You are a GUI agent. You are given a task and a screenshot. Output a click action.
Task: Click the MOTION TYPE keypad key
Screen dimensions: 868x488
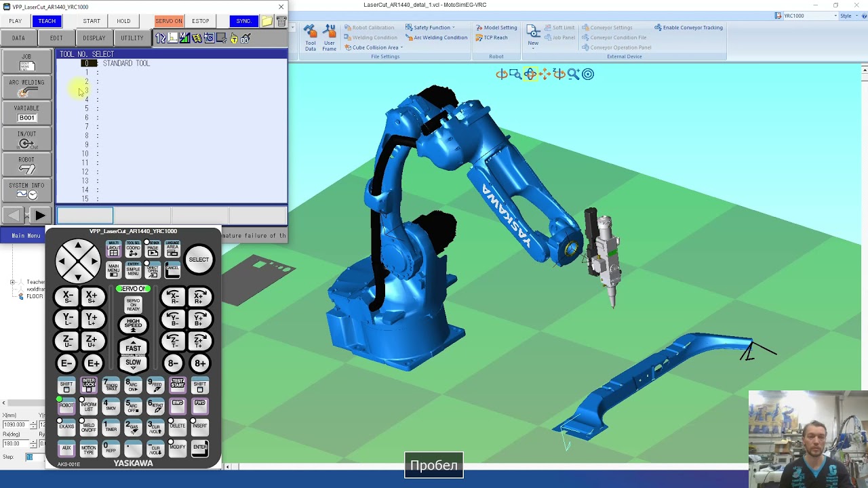point(89,449)
